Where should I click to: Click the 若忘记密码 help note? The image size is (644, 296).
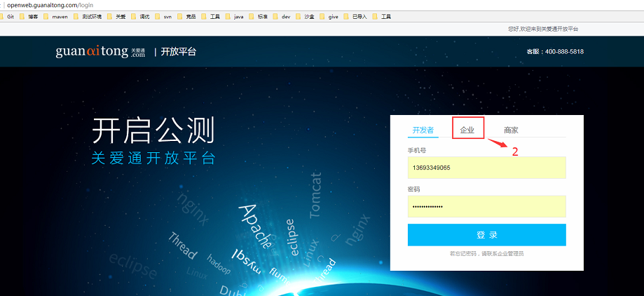(487, 254)
